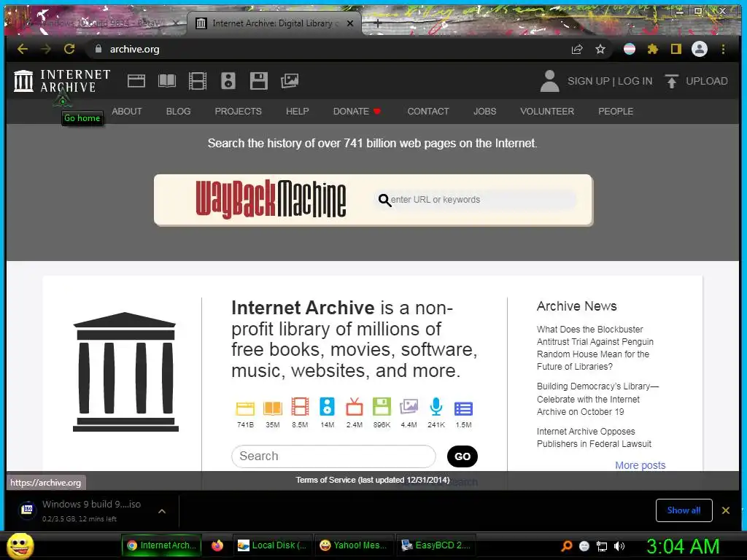
Task: Open the extensions puzzle icon
Action: click(x=653, y=49)
